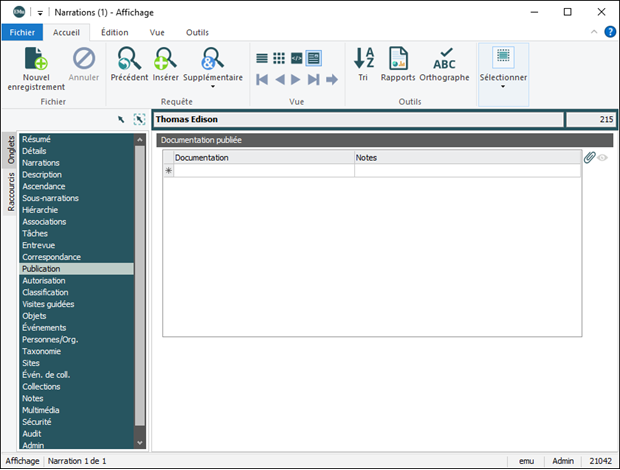Switch to grid thumbnail view icon
620x470 pixels.
coord(279,58)
